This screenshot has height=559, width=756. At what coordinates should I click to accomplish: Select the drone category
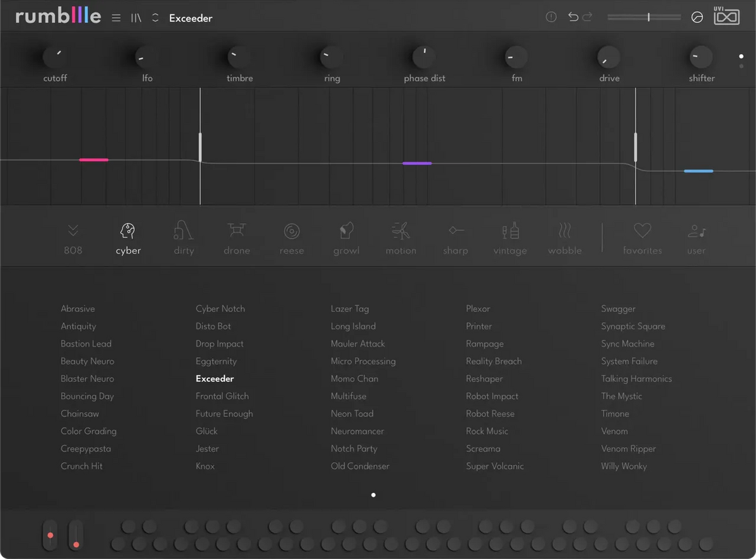237,239
